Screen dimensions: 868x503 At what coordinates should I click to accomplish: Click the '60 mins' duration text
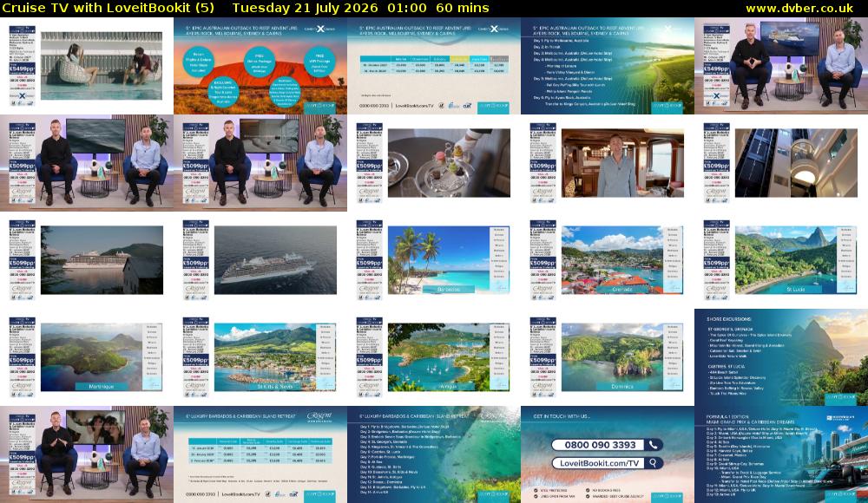pyautogui.click(x=463, y=9)
